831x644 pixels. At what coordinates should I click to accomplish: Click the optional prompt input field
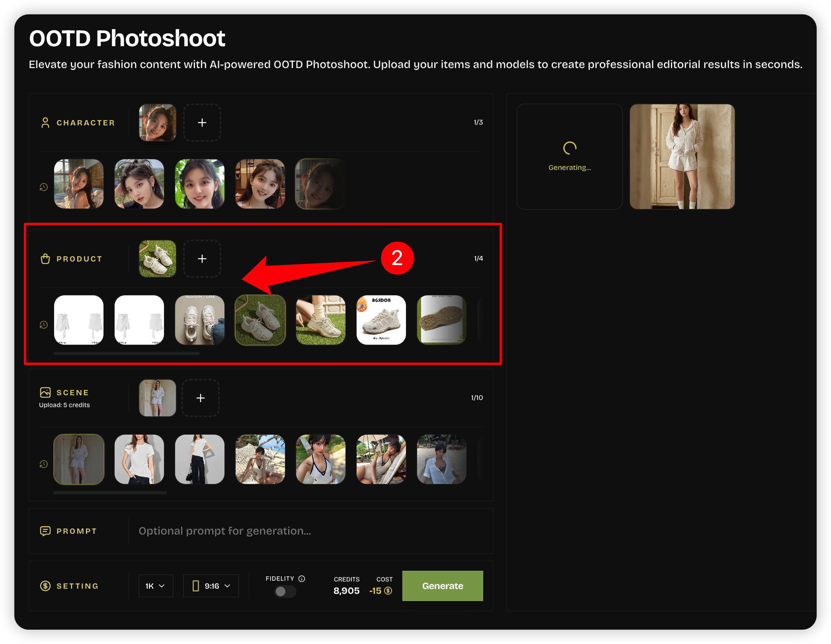tap(310, 531)
